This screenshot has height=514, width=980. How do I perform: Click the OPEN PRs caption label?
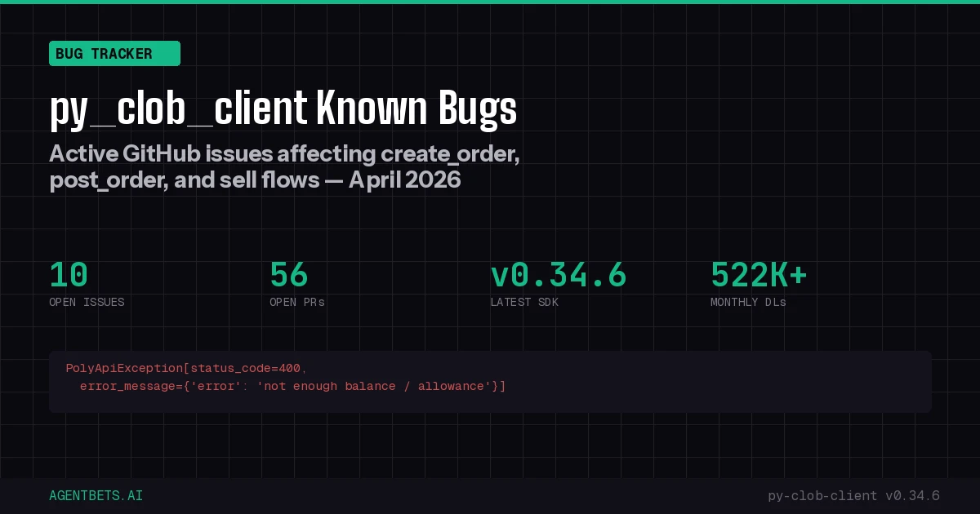tap(297, 302)
